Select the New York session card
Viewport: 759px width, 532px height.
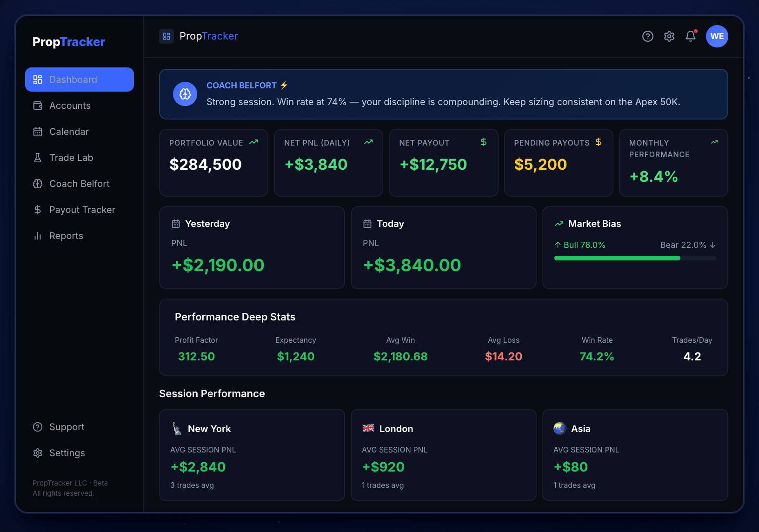[x=252, y=455]
